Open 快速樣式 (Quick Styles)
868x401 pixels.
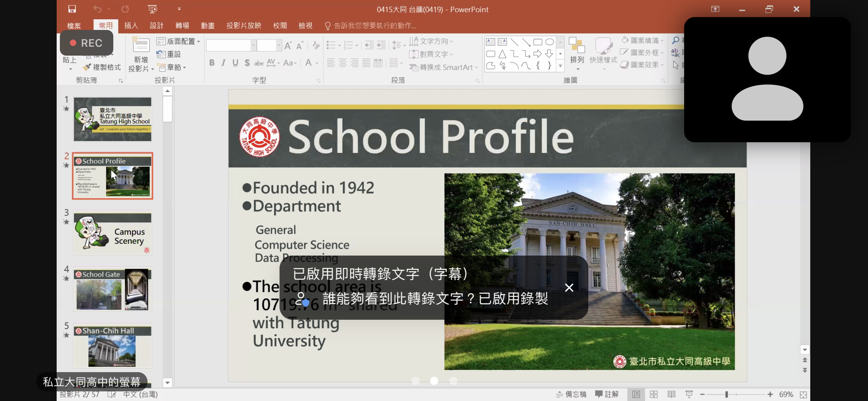(x=603, y=53)
